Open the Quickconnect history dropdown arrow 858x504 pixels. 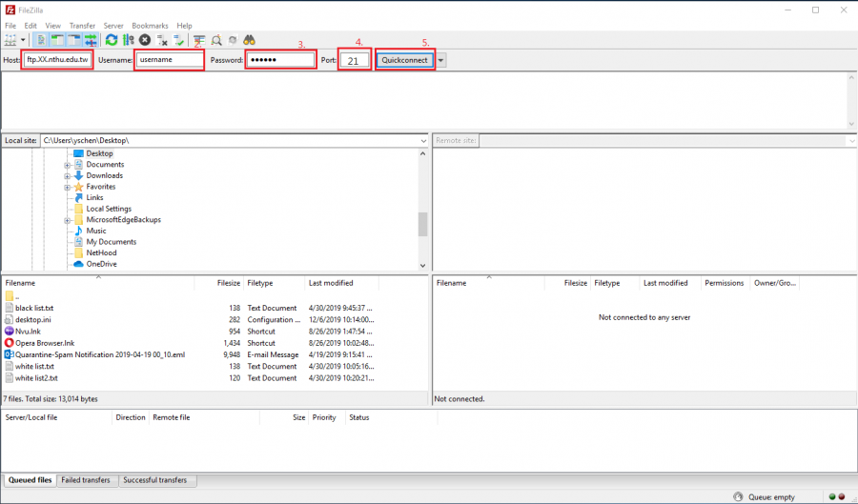441,60
